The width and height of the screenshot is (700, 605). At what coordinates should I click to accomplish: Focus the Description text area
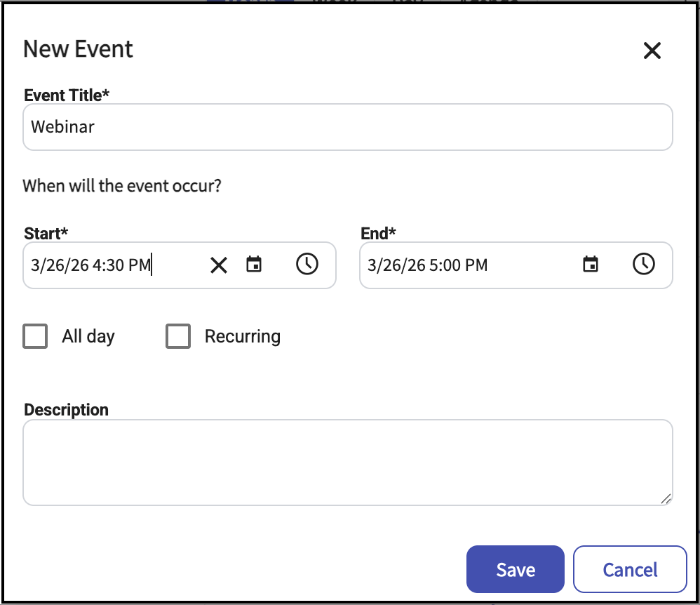(347, 462)
